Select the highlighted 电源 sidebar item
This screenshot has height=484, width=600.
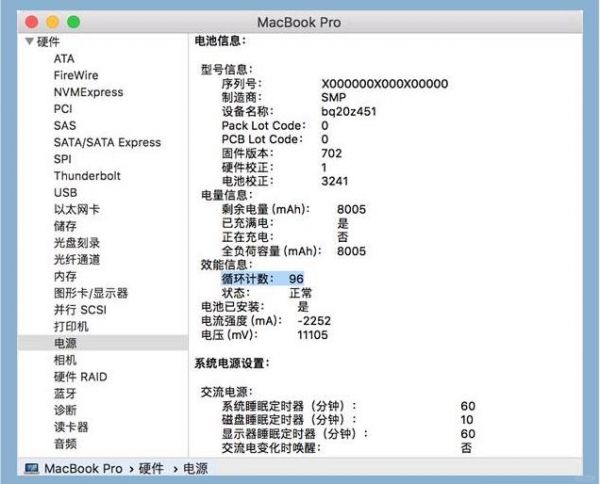[x=65, y=343]
